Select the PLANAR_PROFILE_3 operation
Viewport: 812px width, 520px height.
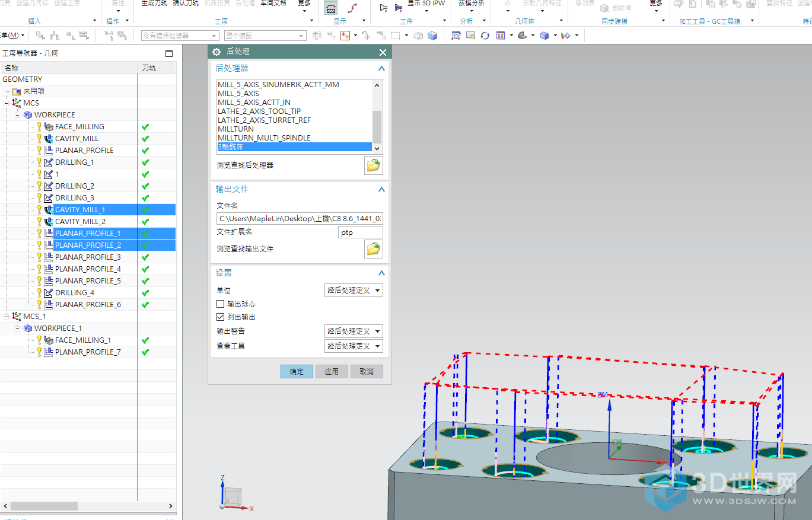[x=88, y=257]
